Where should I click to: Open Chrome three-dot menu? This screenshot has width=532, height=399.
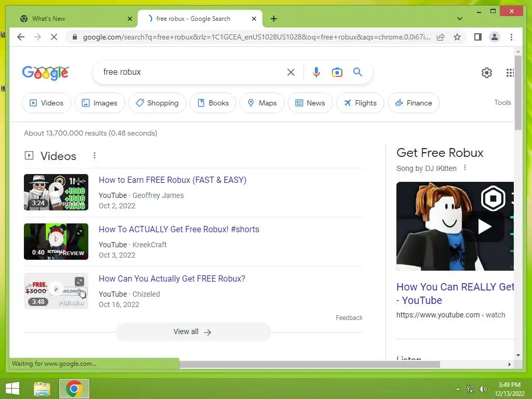(511, 37)
